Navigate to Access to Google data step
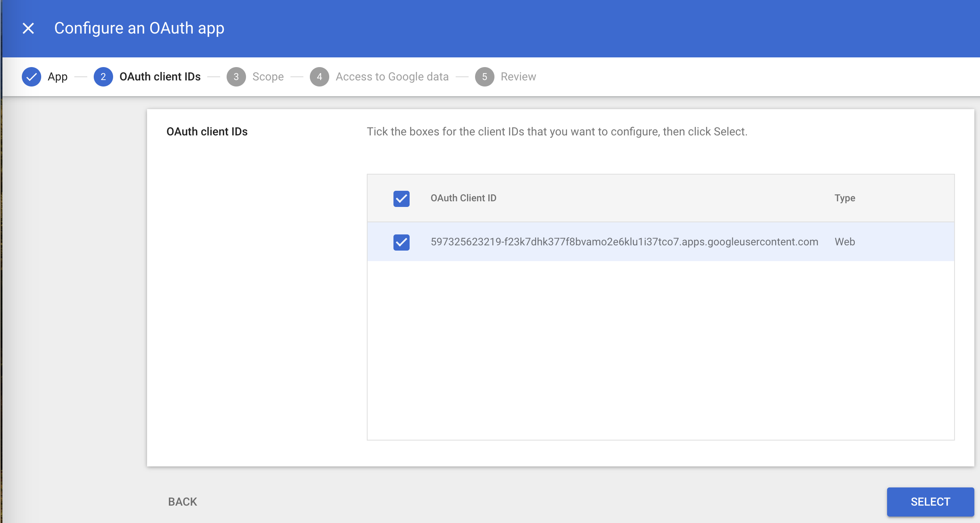This screenshot has width=980, height=523. coord(392,76)
